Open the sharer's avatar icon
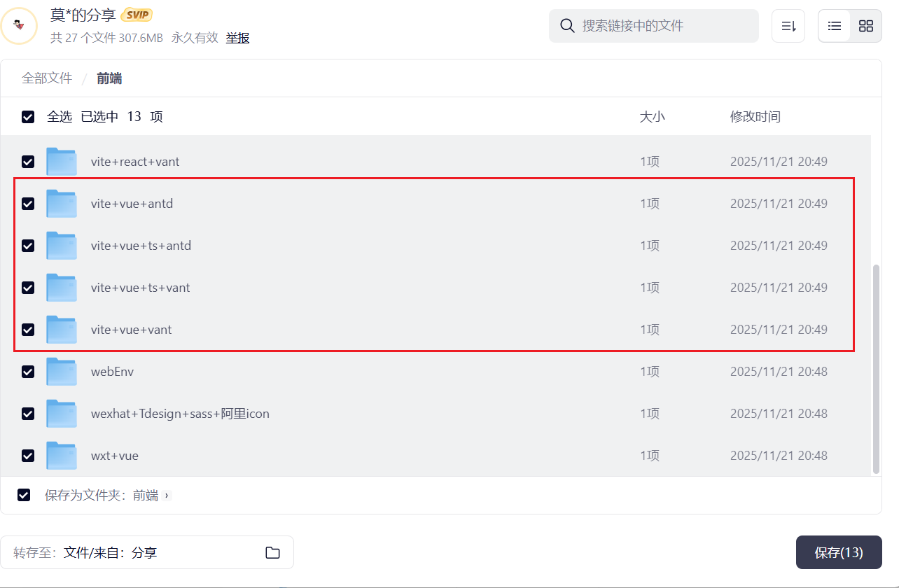Viewport: 899px width, 588px height. click(x=19, y=26)
